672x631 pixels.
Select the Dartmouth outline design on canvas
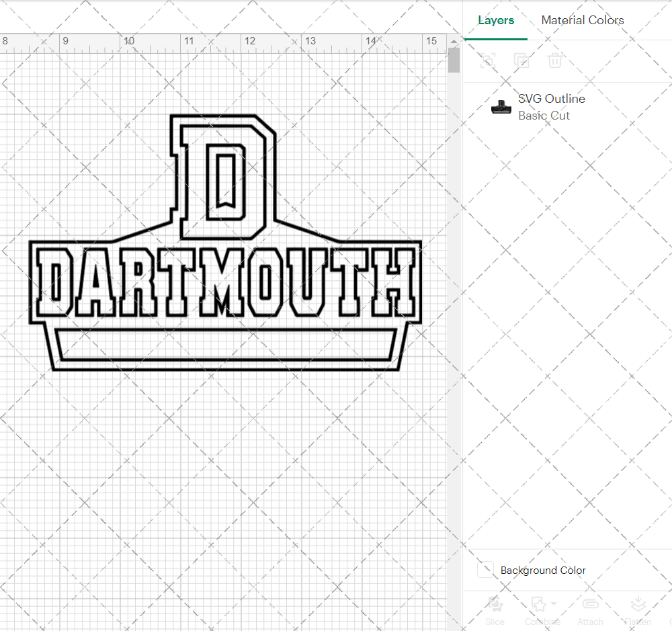click(225, 243)
